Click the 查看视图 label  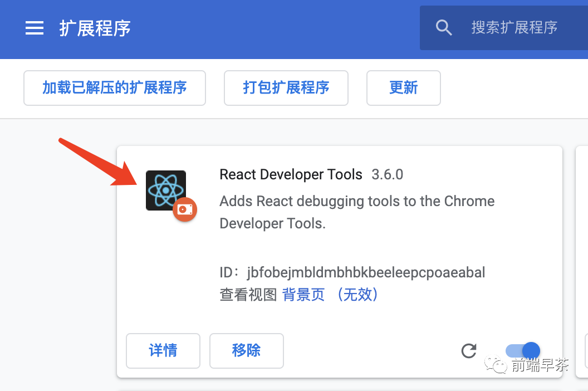pyautogui.click(x=248, y=295)
